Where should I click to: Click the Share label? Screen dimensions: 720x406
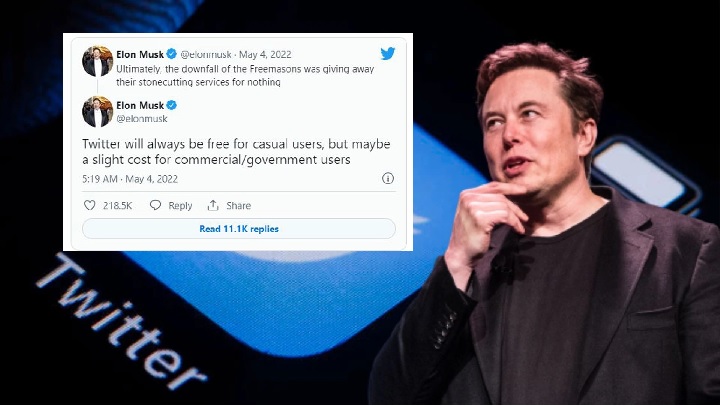click(x=239, y=205)
